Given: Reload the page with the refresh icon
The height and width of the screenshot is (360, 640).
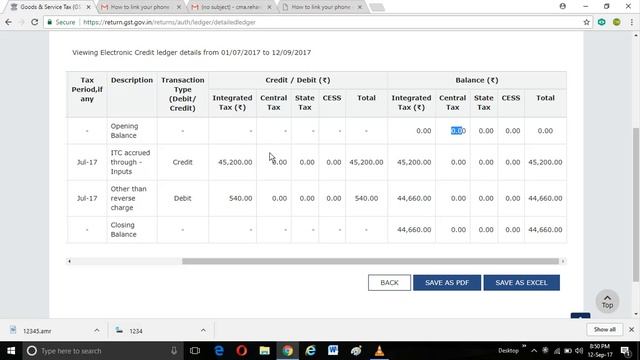Looking at the screenshot, I should click(x=35, y=22).
